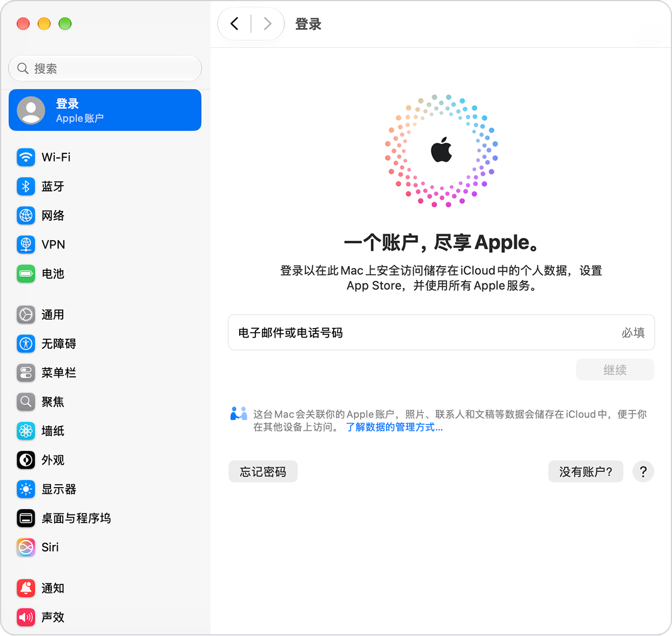Go forward with the right chevron

coord(267,24)
